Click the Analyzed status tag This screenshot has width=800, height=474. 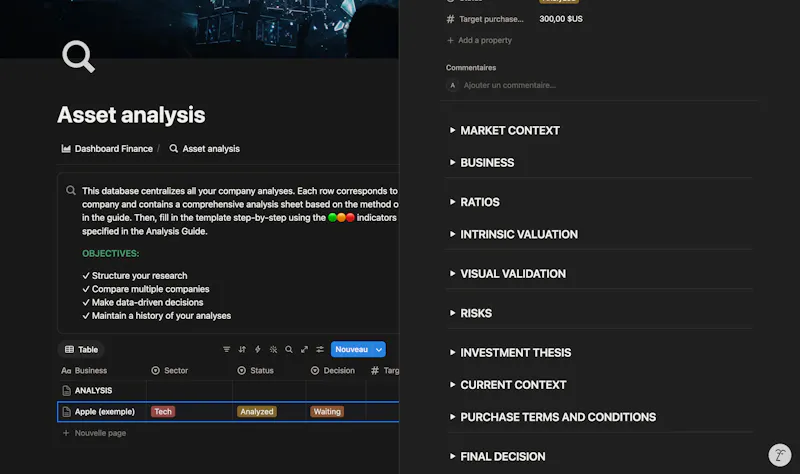257,412
